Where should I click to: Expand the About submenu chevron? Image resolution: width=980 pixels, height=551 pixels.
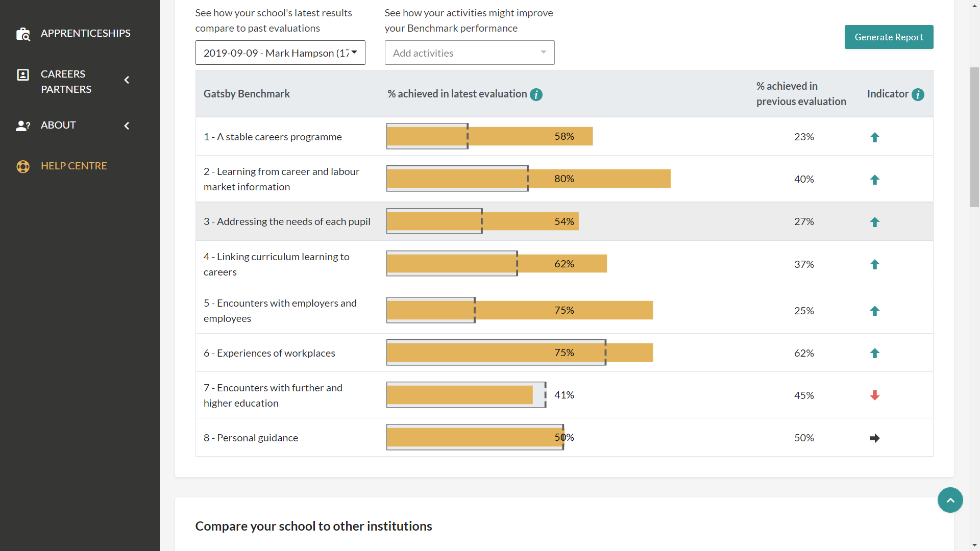coord(127,126)
